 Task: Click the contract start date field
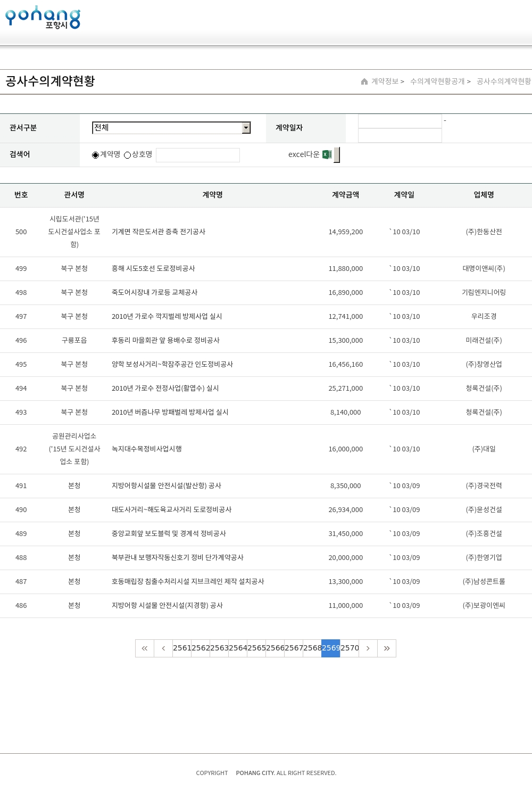pos(400,121)
